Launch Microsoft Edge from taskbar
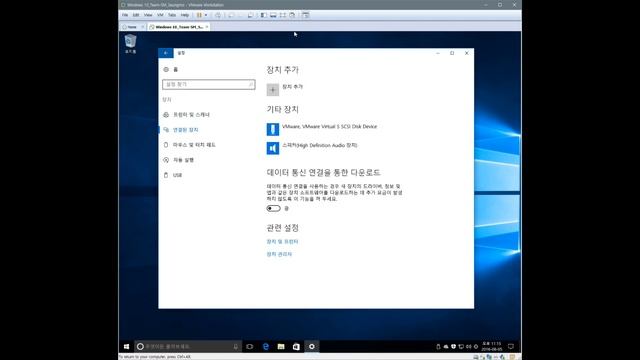The height and width of the screenshot is (360, 640). 266,347
